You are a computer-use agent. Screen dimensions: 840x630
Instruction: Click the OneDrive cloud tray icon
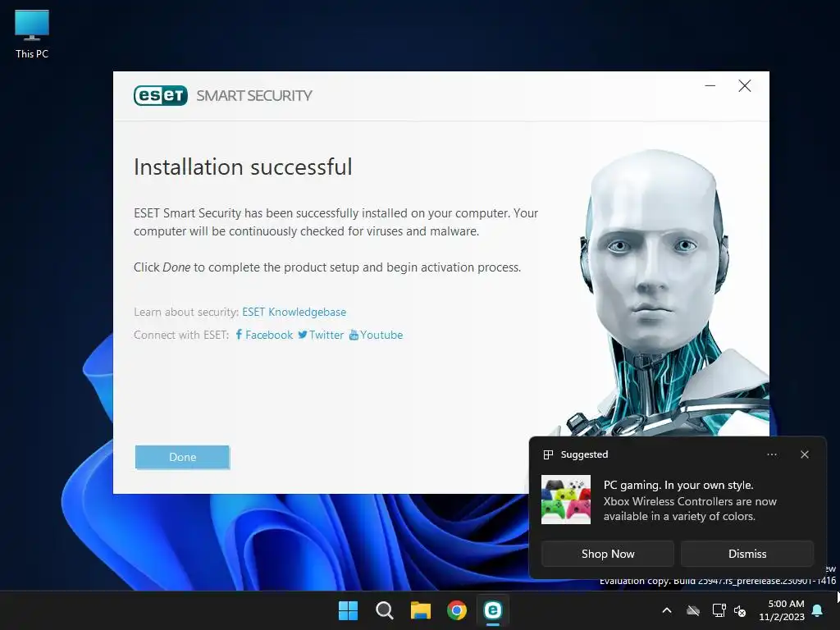click(x=693, y=610)
